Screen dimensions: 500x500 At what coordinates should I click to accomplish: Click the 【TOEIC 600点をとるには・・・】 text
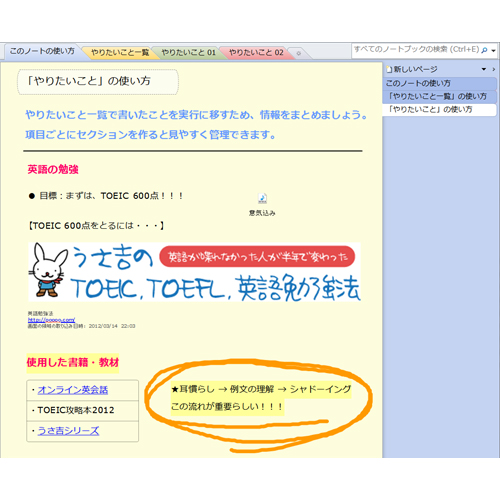(x=96, y=226)
